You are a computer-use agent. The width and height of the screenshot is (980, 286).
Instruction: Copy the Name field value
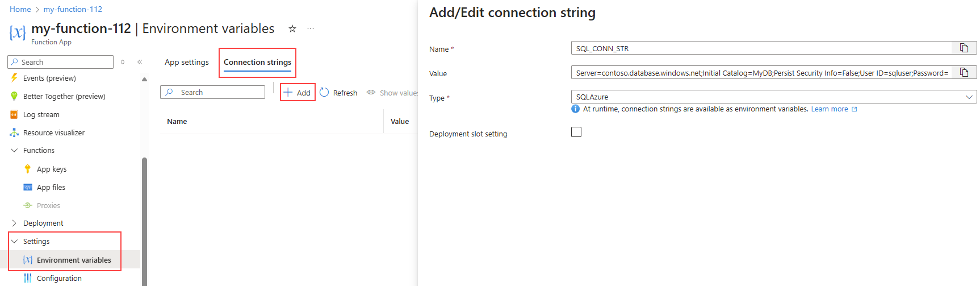point(964,48)
